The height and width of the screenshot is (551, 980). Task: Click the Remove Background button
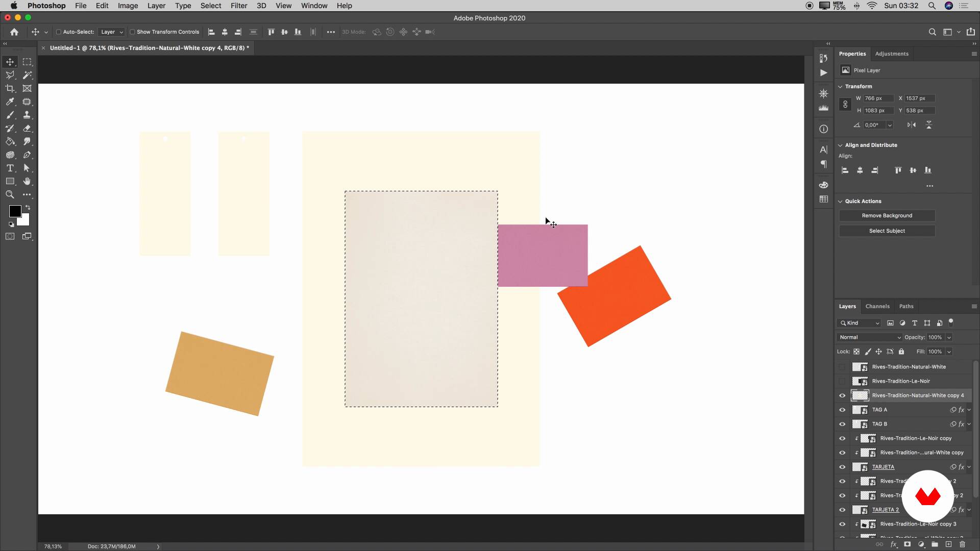pos(887,215)
